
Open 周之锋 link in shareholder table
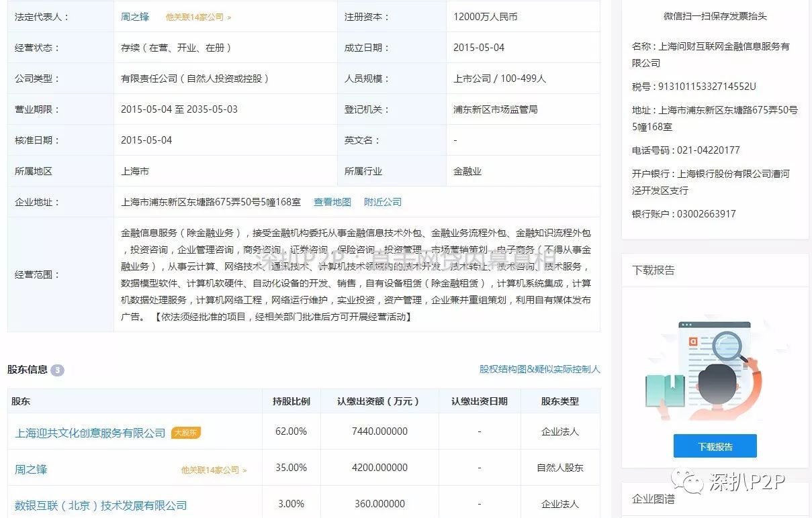[x=31, y=469]
